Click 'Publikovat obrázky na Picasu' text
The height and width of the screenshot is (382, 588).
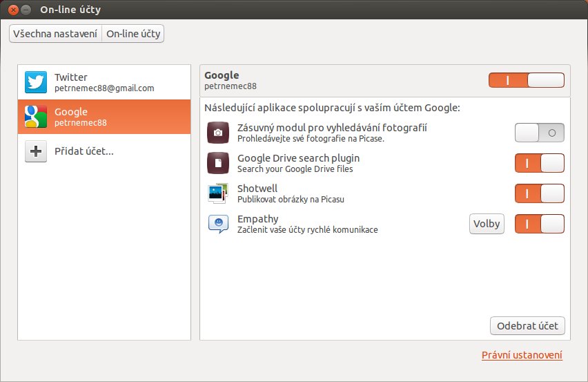(x=291, y=199)
